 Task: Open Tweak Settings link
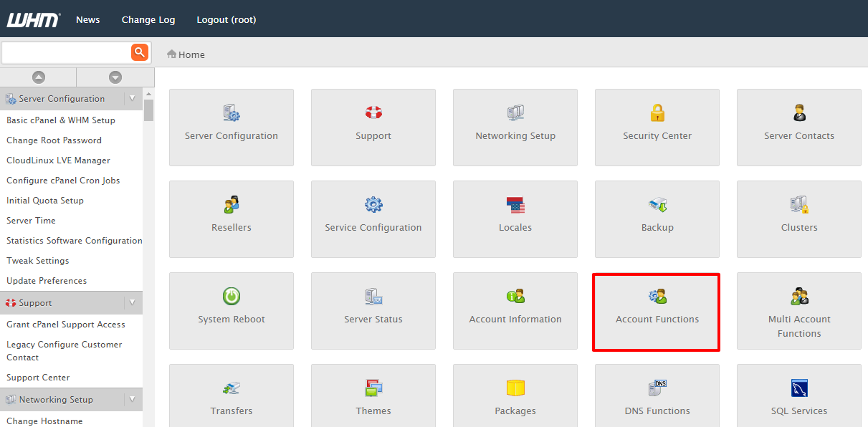[x=38, y=261]
